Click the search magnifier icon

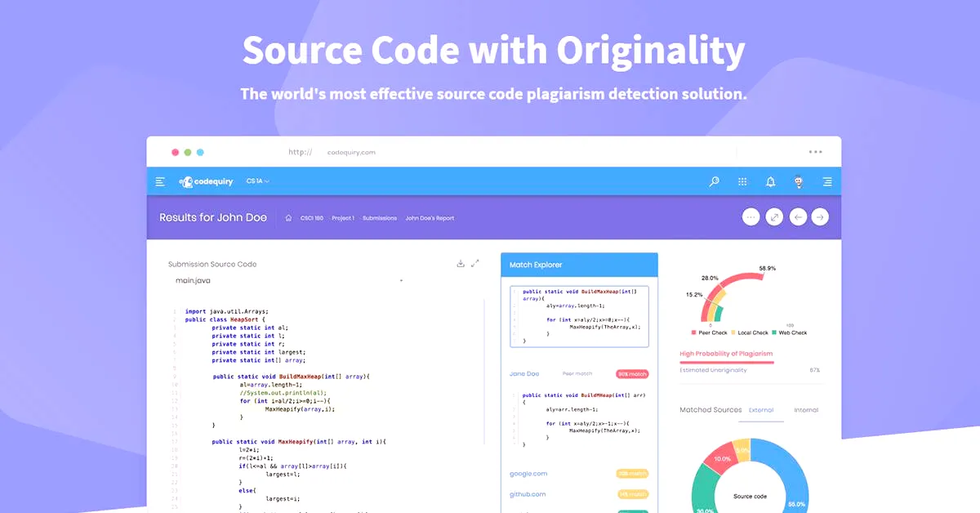coord(714,182)
